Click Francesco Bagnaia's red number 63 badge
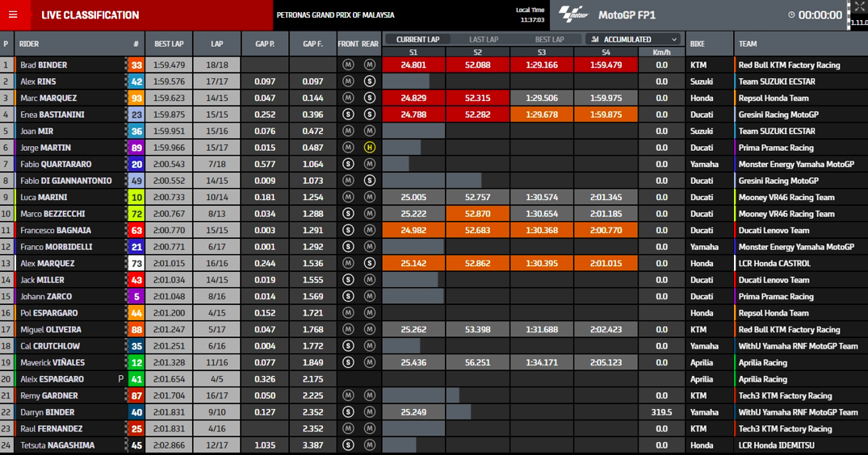Image resolution: width=868 pixels, height=455 pixels. tap(136, 231)
